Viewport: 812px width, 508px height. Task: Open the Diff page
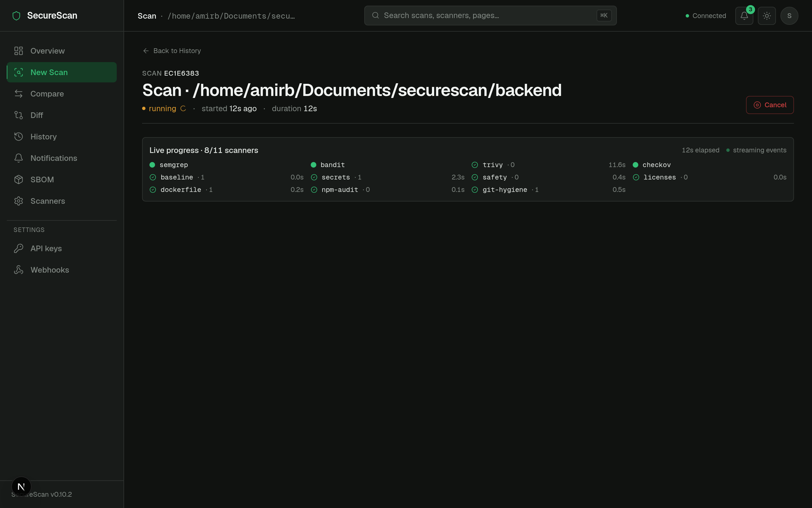pos(62,115)
